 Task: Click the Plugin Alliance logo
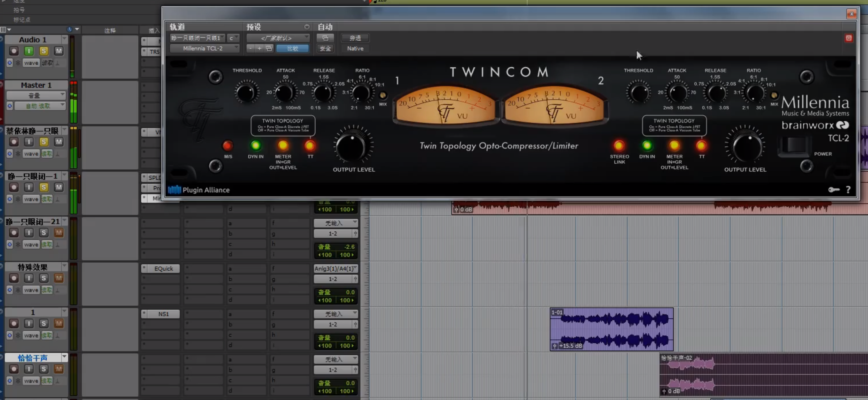pyautogui.click(x=174, y=190)
